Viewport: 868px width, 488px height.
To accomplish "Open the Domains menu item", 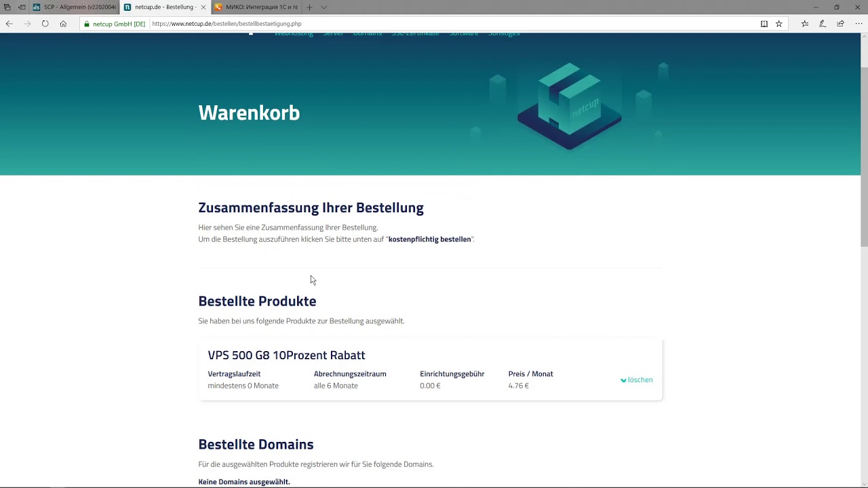I will [x=368, y=34].
